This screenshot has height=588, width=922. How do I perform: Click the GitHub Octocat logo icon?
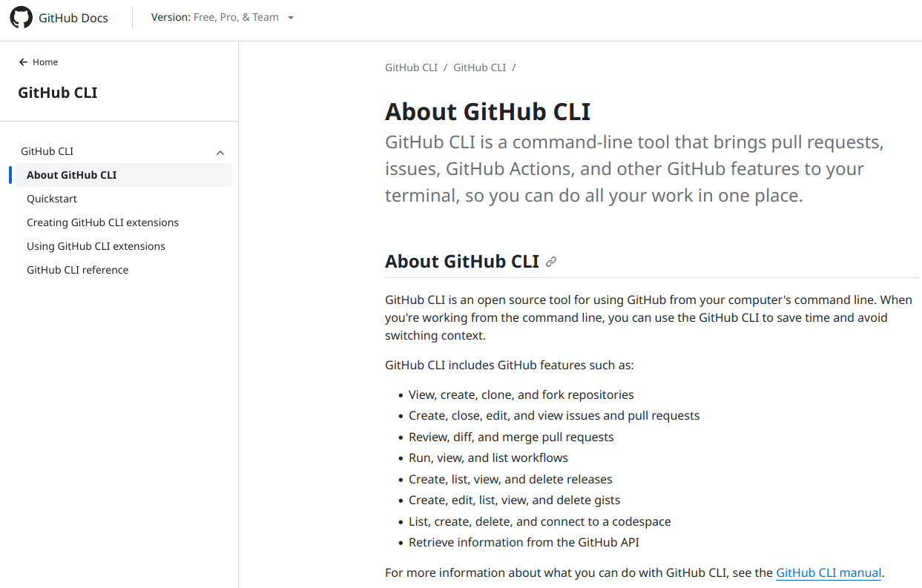[22, 18]
